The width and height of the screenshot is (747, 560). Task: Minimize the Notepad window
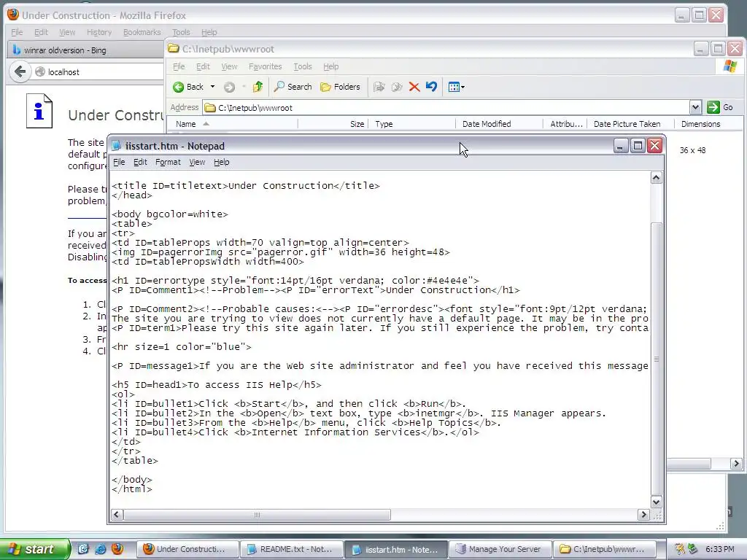[x=620, y=145]
